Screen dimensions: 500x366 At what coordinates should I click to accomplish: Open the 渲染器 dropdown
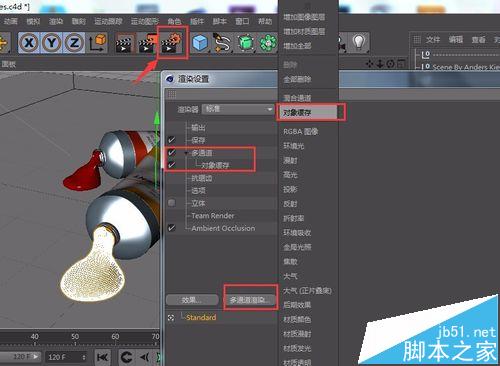point(238,109)
